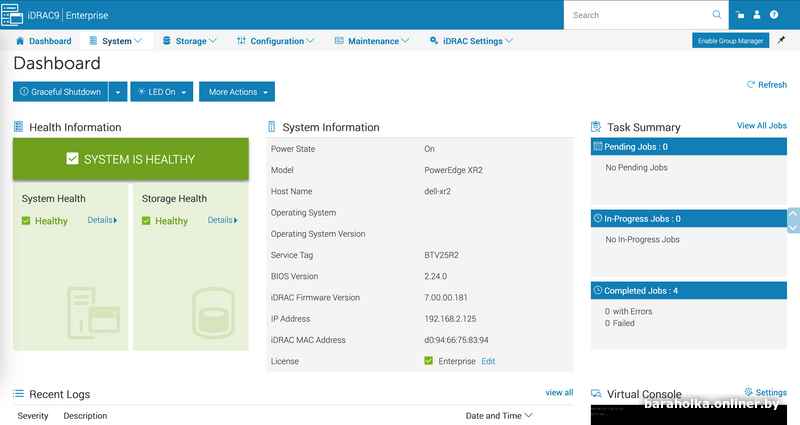Click the iDRAC9 server logo icon
800x425 pixels.
pyautogui.click(x=12, y=15)
